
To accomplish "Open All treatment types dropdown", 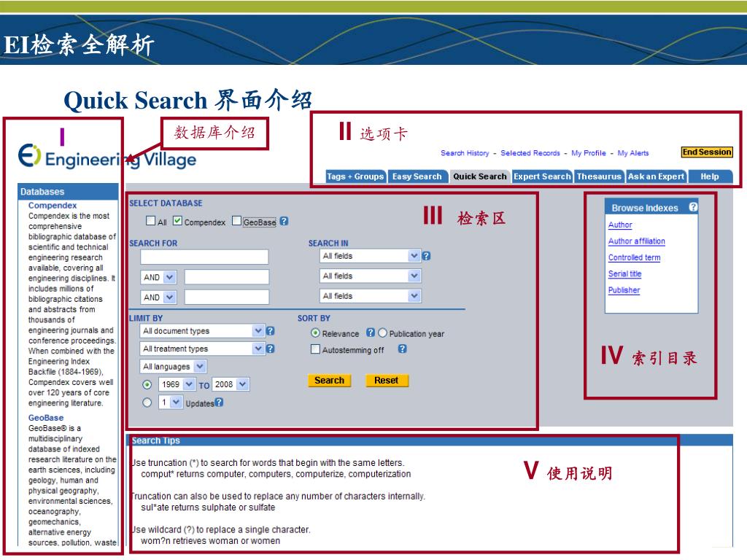I will [202, 349].
